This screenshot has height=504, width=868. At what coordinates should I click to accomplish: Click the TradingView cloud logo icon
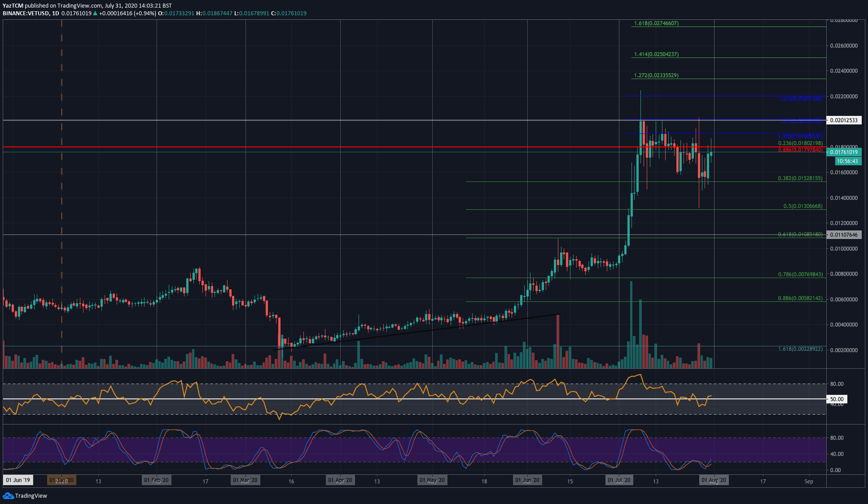[x=8, y=495]
